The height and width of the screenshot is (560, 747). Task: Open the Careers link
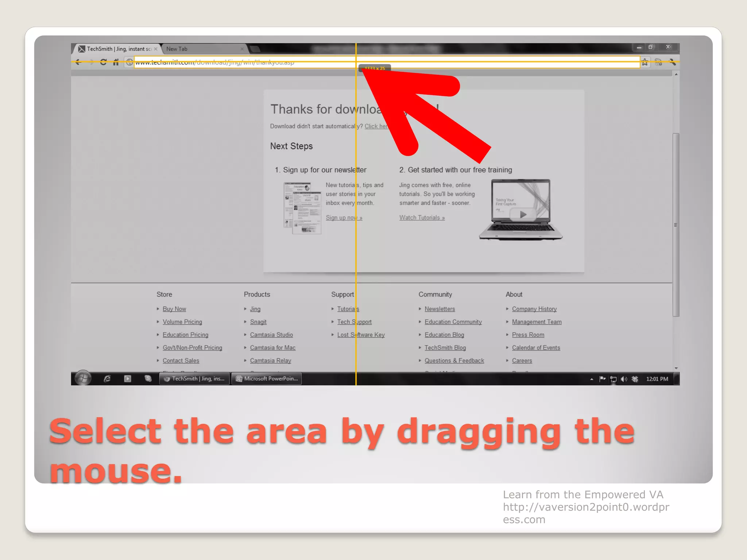click(x=522, y=361)
